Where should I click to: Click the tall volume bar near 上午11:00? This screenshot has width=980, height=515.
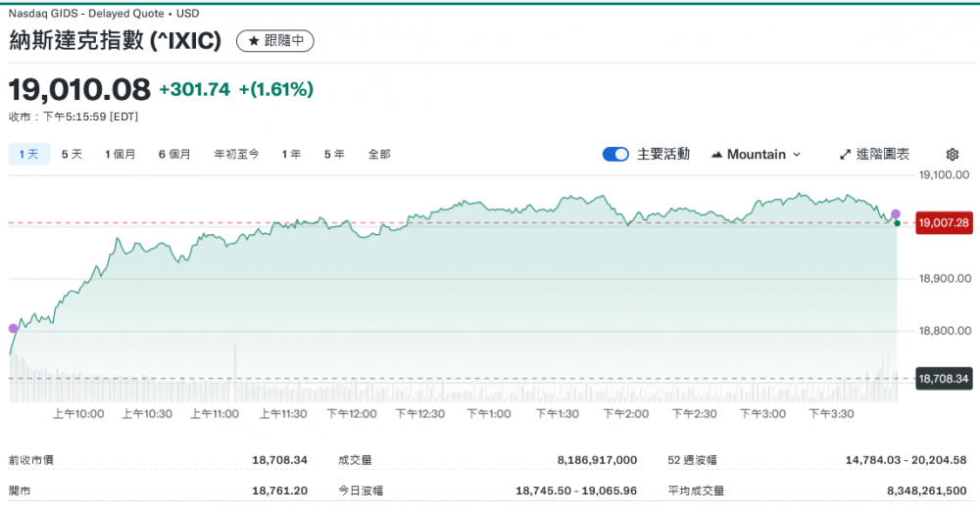click(x=235, y=372)
